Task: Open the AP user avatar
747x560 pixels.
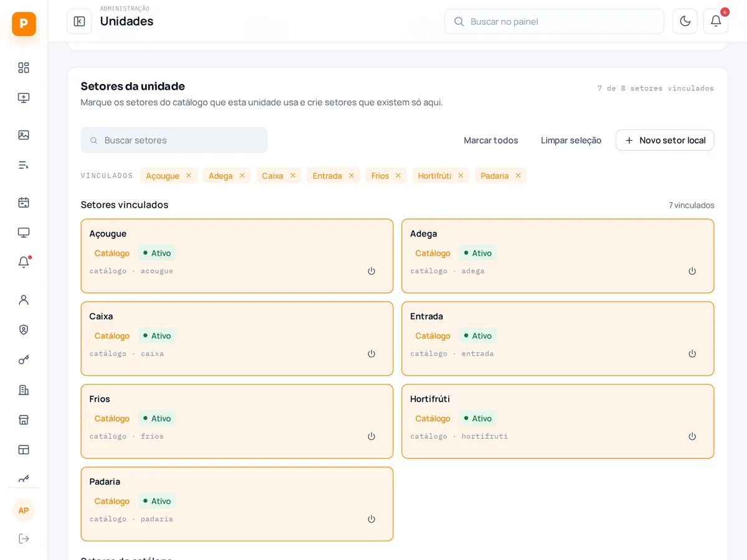Action: pyautogui.click(x=24, y=510)
